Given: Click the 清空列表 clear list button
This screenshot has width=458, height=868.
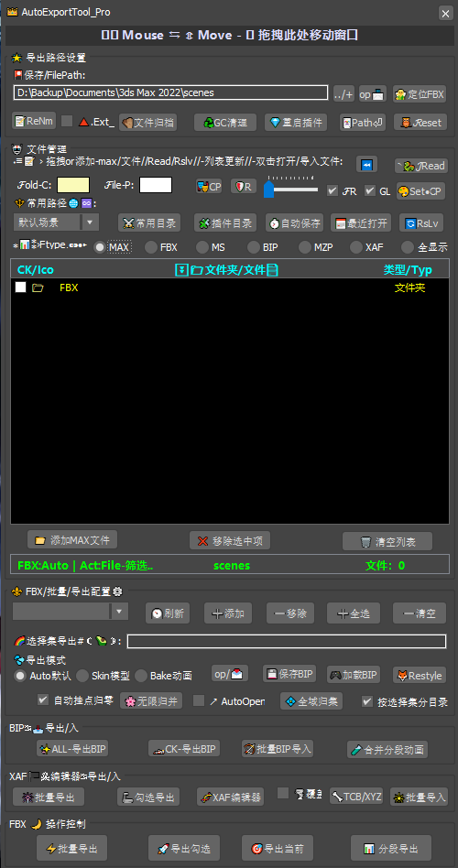Looking at the screenshot, I should click(x=387, y=542).
